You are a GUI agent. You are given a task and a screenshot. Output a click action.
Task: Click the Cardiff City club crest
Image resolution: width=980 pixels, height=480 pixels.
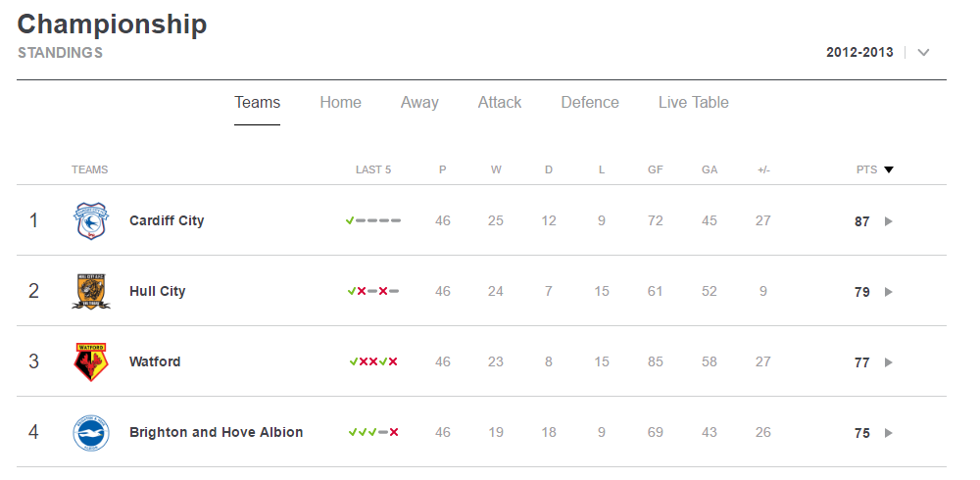(91, 220)
